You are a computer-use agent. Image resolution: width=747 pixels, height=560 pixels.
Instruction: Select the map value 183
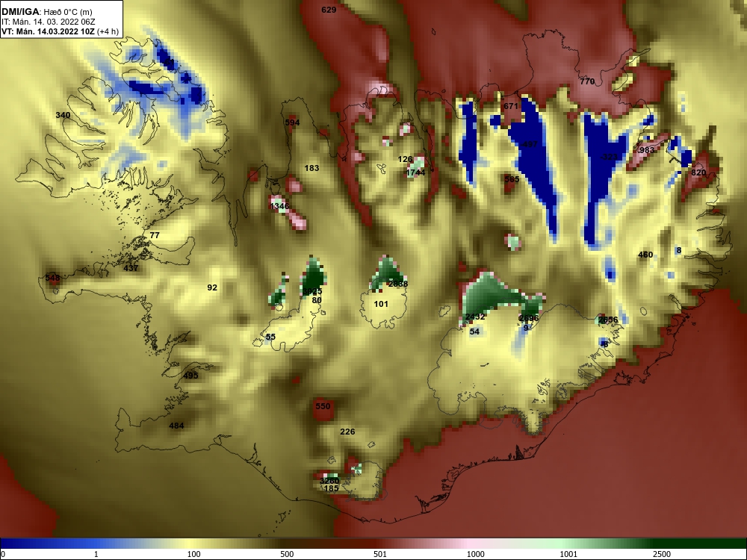tap(311, 167)
